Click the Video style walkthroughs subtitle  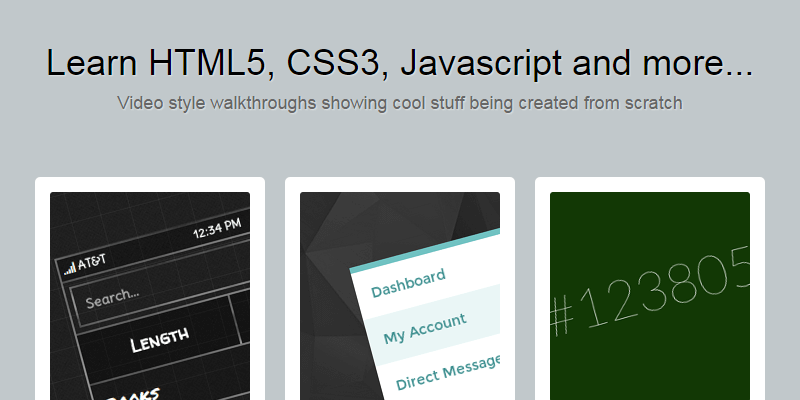pyautogui.click(x=400, y=103)
